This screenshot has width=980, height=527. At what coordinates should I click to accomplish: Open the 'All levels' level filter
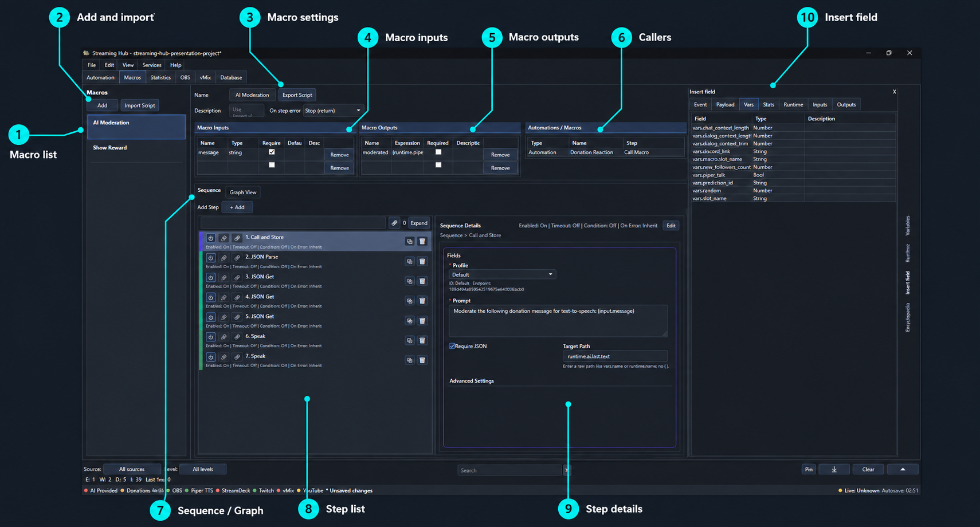[x=203, y=469]
